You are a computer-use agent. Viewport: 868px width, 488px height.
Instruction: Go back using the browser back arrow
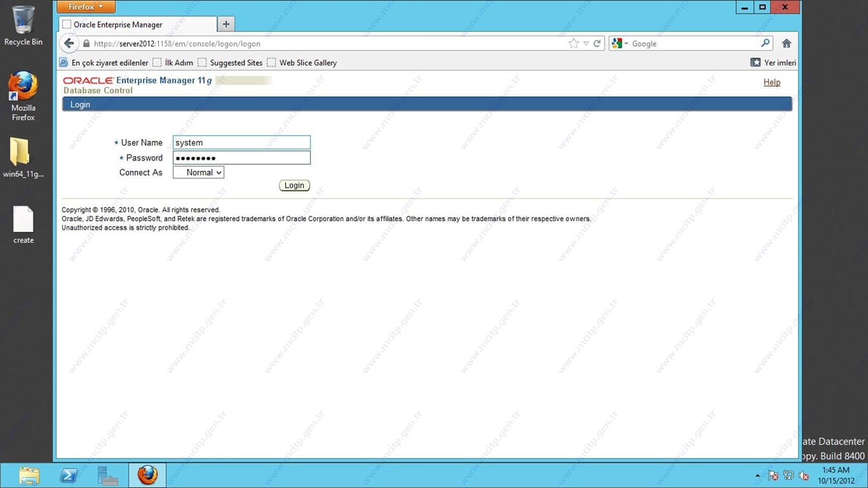[69, 43]
